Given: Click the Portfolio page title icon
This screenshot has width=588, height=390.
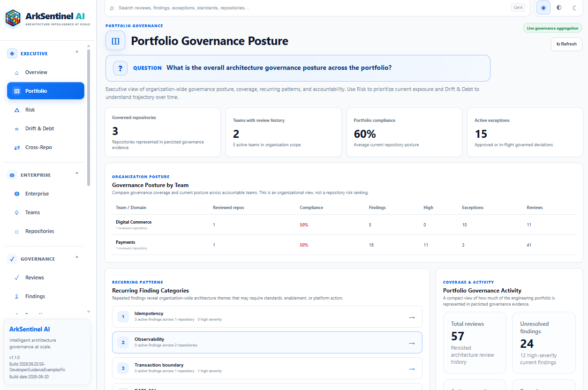Looking at the screenshot, I should [x=115, y=41].
